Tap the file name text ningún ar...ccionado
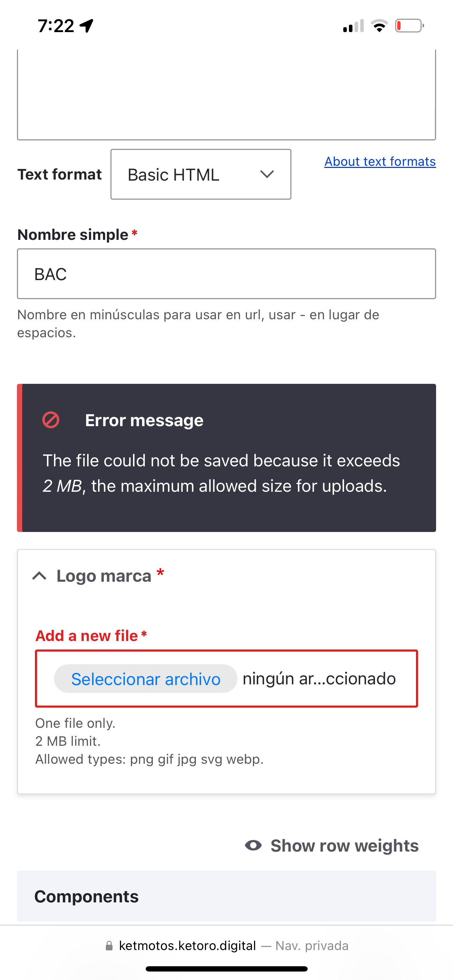Viewport: 453px width, 980px height. tap(319, 679)
